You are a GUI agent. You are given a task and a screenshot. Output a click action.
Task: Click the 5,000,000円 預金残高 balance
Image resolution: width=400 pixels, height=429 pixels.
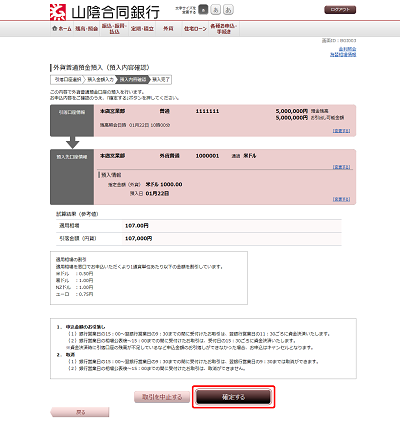pos(292,111)
